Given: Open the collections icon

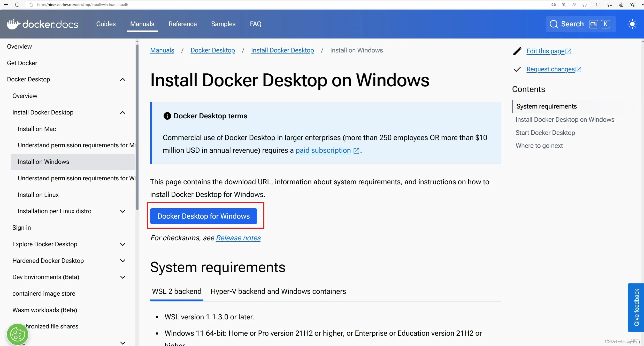Looking at the screenshot, I should [621, 5].
